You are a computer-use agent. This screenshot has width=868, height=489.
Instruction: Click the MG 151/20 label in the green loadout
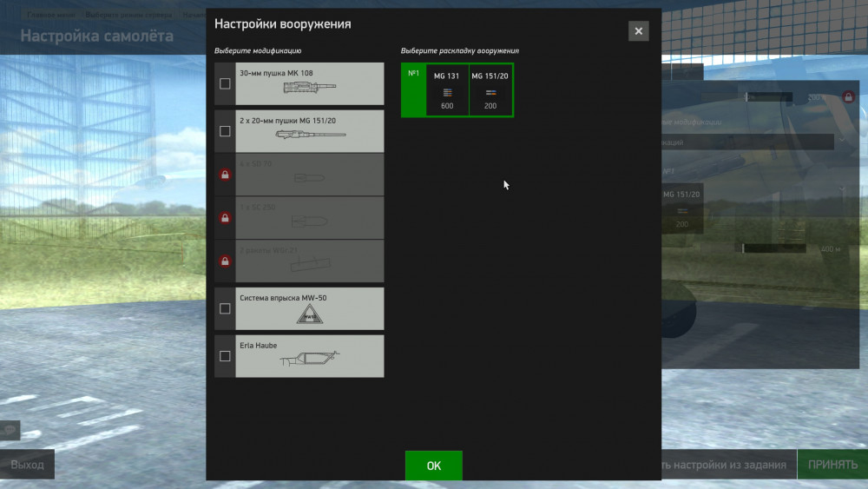tap(490, 76)
